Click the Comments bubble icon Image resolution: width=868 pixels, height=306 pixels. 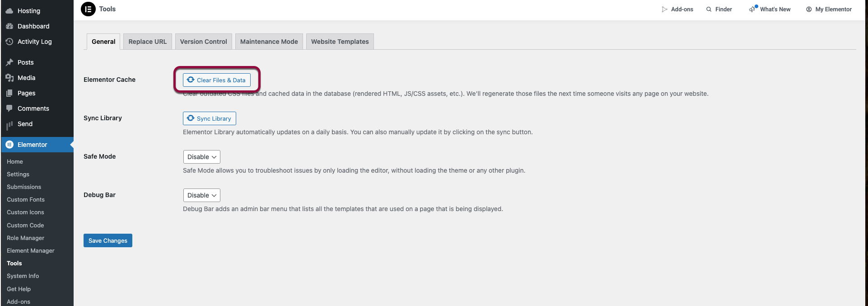coord(9,108)
